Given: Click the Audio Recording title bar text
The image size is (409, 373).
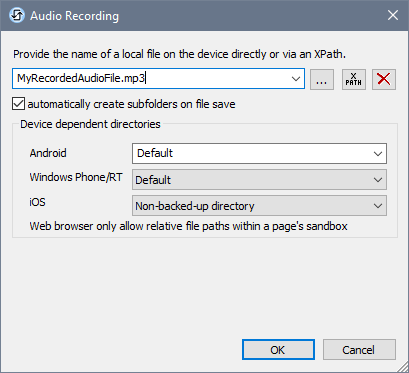Looking at the screenshot, I should [74, 16].
